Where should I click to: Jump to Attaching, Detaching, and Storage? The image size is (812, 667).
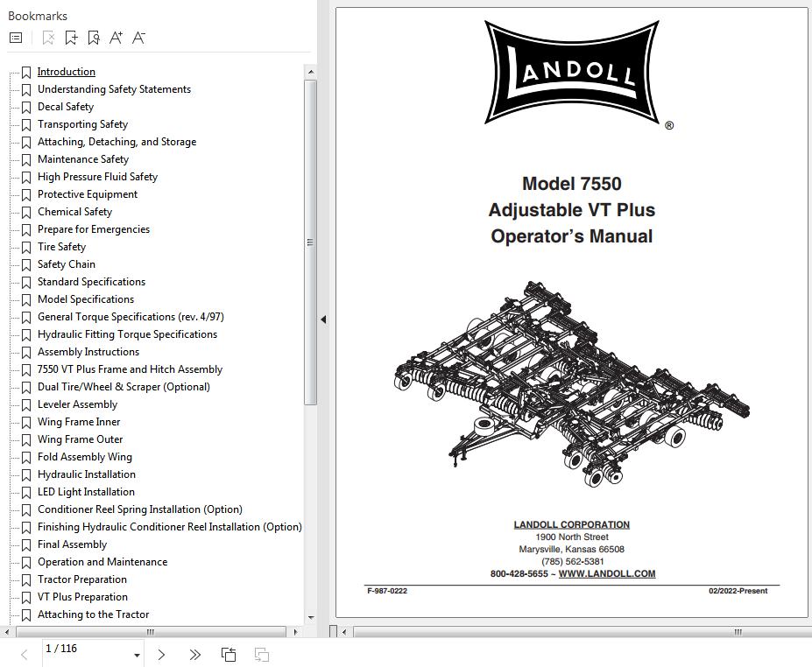(117, 142)
